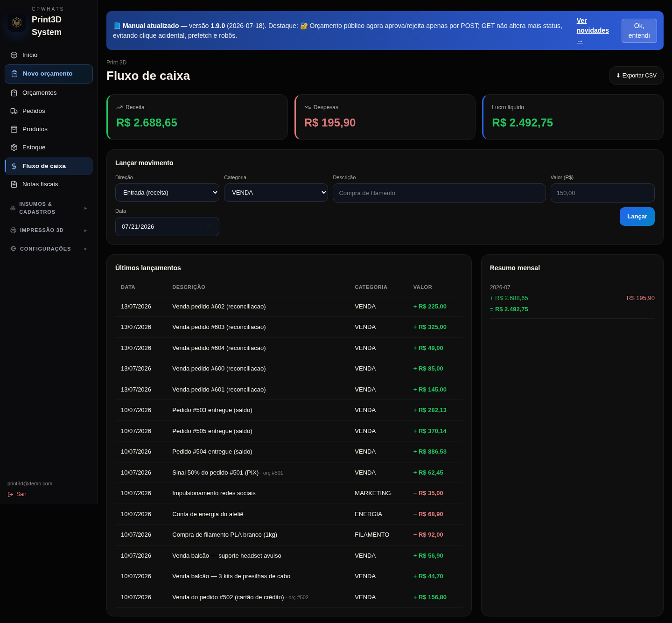Click the Produtos bag icon
Image resolution: width=672 pixels, height=623 pixels.
[14, 129]
